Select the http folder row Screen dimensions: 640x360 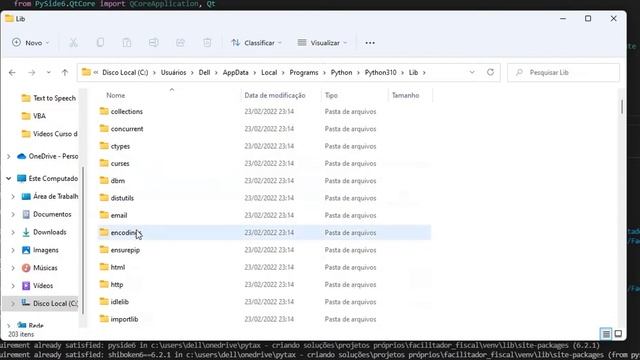264,284
